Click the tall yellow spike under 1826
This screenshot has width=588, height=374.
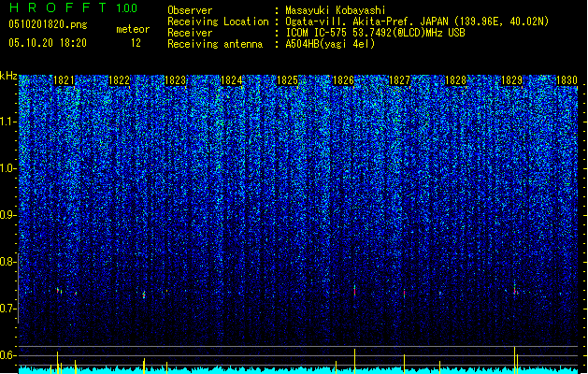tap(354, 361)
